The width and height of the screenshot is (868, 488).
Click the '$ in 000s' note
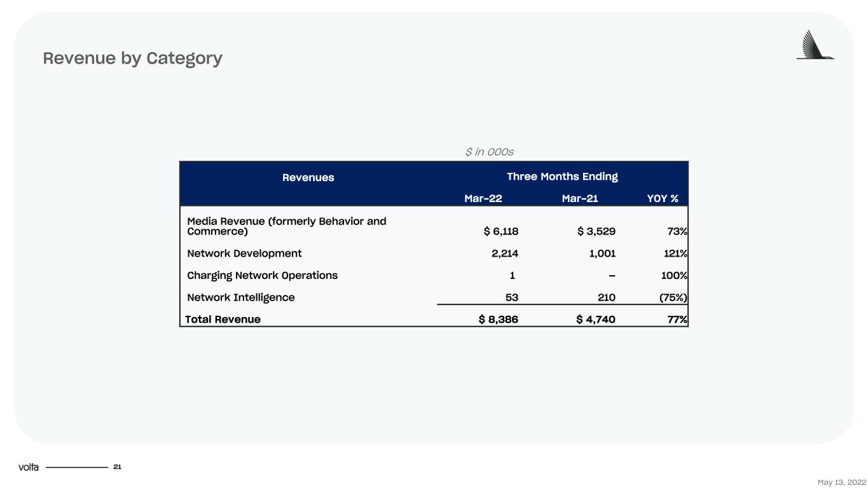click(x=489, y=152)
